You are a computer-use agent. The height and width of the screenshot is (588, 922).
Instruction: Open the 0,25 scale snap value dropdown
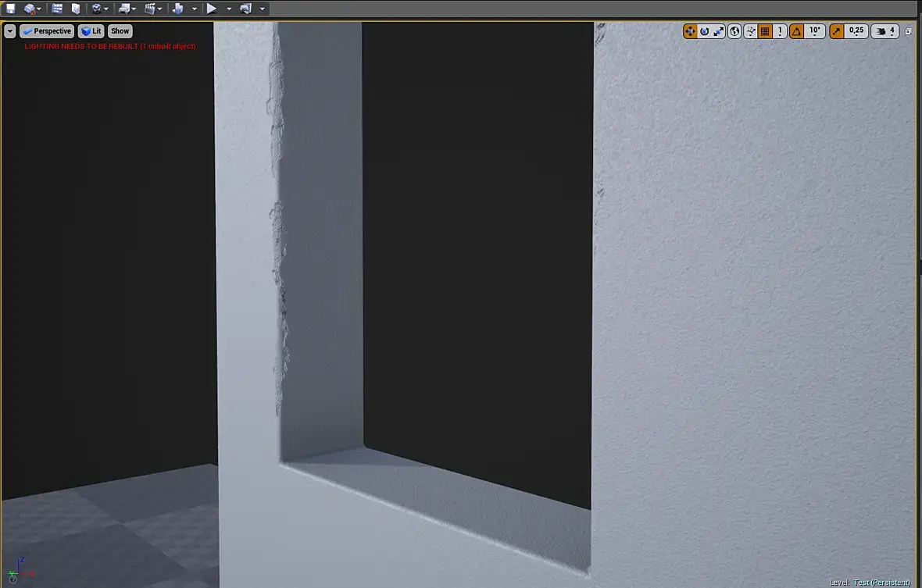pyautogui.click(x=856, y=31)
